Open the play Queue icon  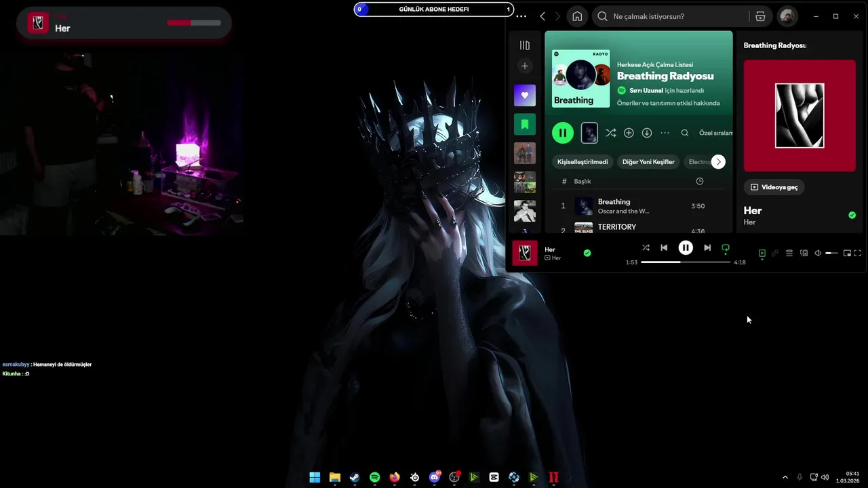[789, 253]
